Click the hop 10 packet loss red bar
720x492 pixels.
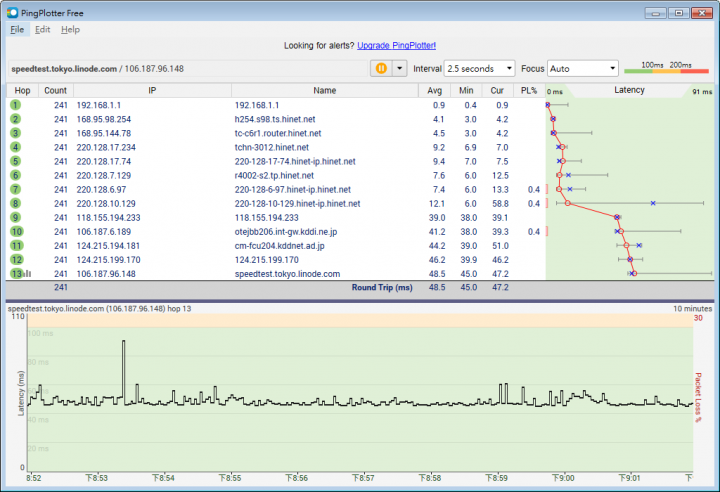pyautogui.click(x=547, y=232)
